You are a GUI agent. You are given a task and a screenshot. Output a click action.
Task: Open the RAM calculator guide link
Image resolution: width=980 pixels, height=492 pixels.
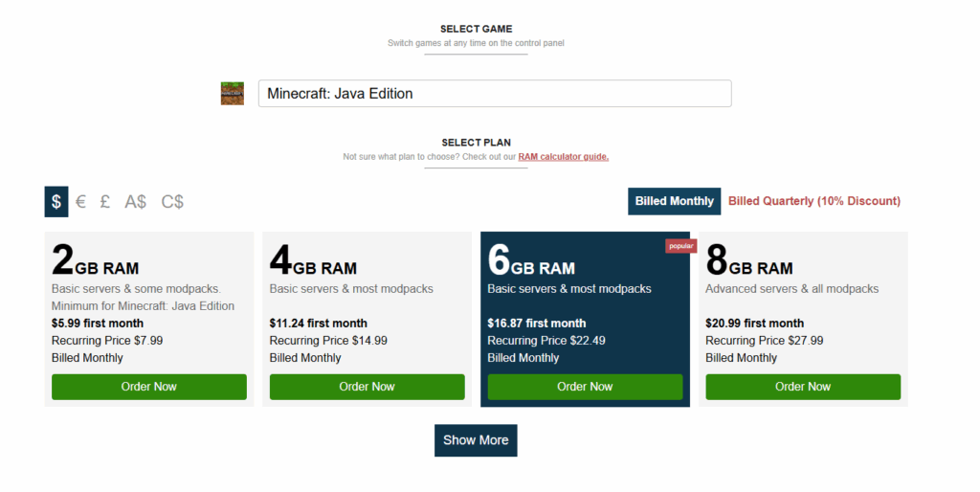tap(563, 157)
